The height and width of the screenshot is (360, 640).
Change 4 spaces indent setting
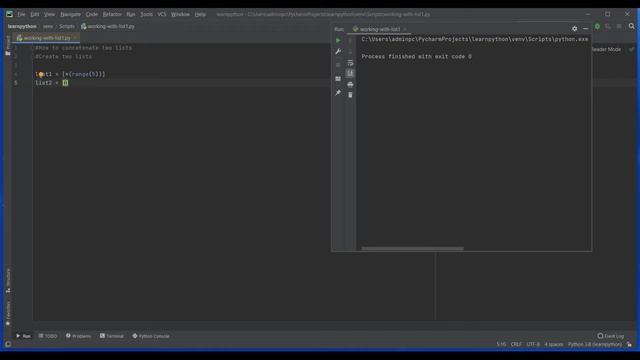click(553, 344)
